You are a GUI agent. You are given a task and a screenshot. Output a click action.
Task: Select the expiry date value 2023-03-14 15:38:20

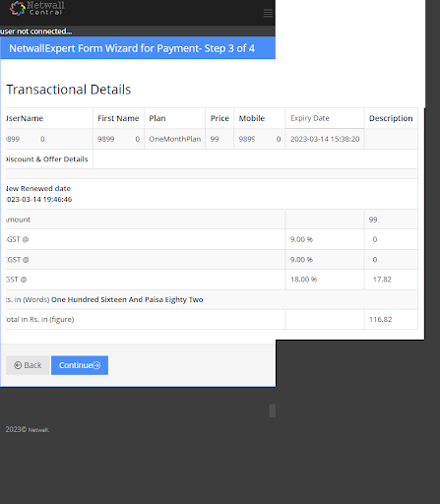325,139
